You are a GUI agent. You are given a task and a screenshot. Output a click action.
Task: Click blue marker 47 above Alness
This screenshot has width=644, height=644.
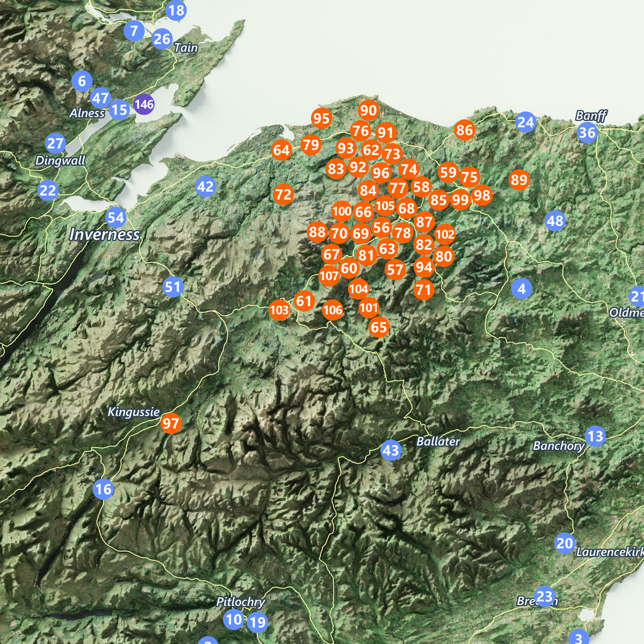point(100,98)
